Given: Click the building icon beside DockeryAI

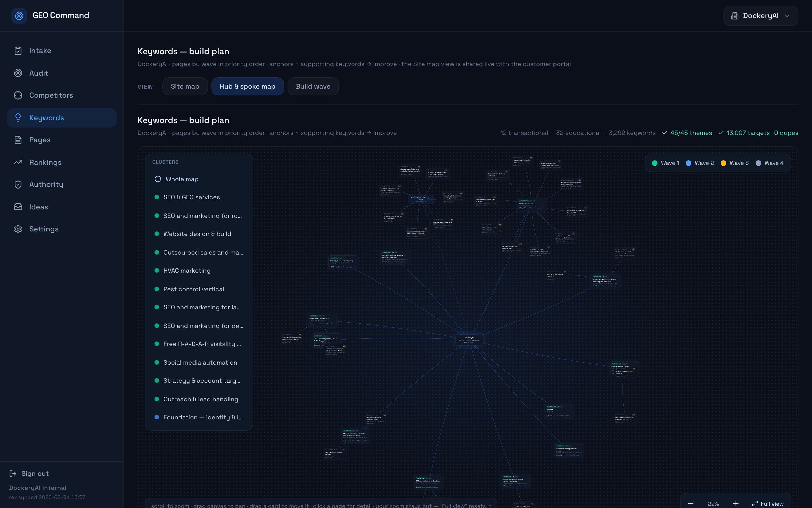Looking at the screenshot, I should [735, 16].
